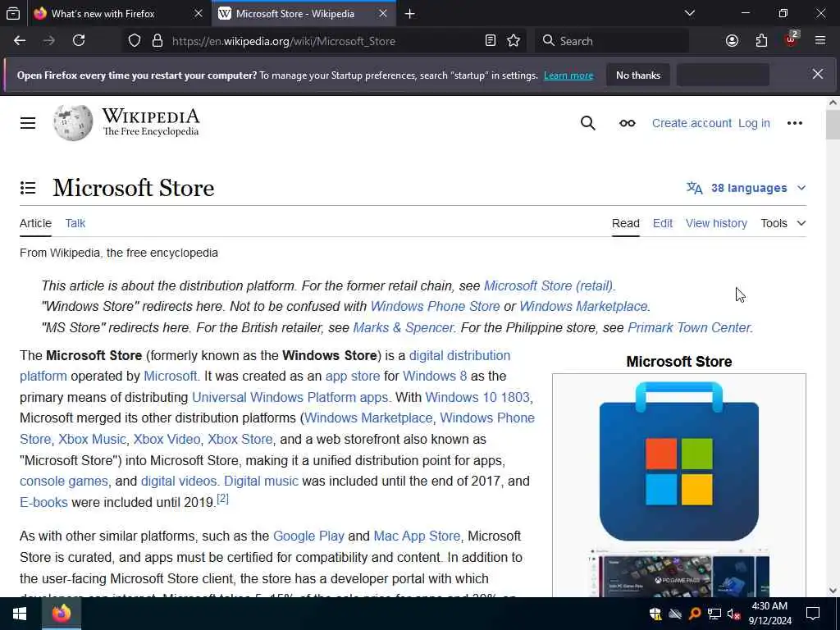Open Xbox Music link
The width and height of the screenshot is (840, 630).
coord(92,440)
